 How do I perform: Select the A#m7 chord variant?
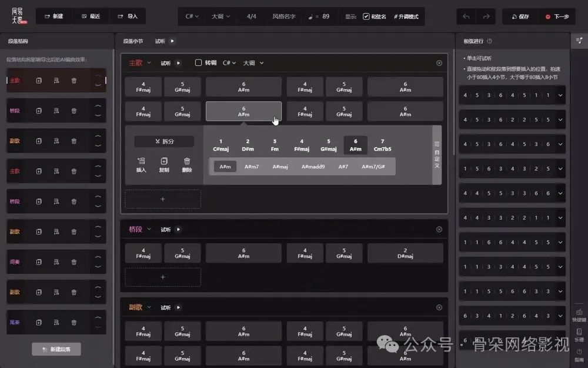(x=252, y=167)
